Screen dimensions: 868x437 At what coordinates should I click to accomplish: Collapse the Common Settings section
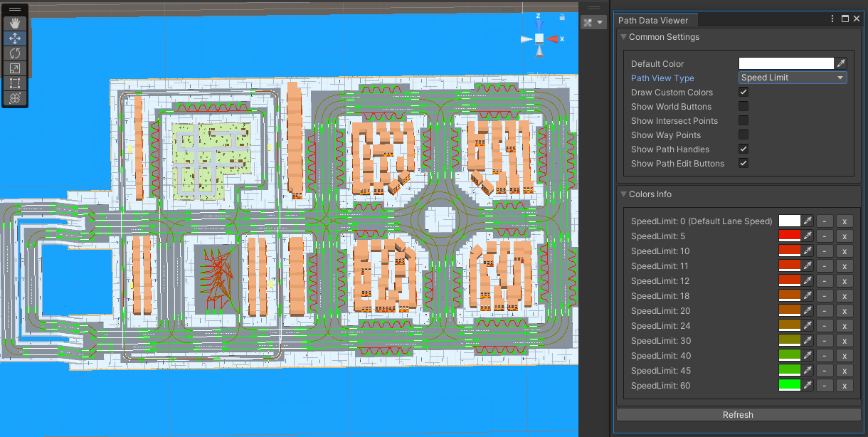[624, 37]
